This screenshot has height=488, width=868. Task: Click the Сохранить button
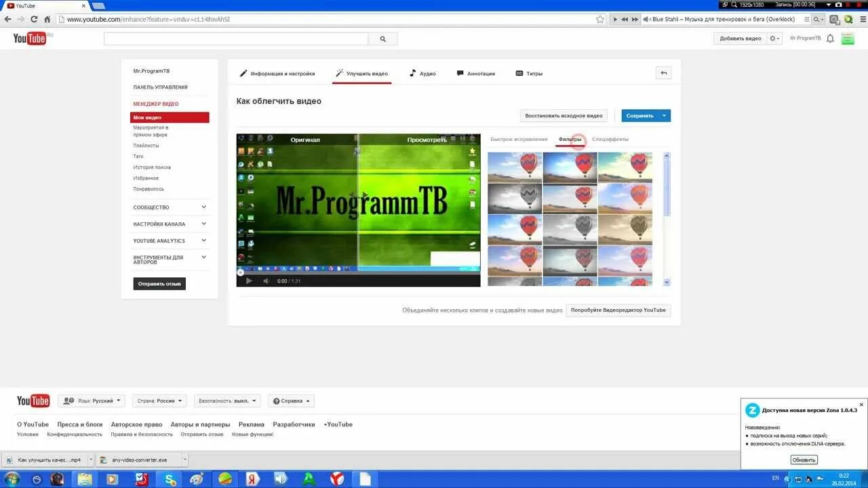[x=640, y=116]
